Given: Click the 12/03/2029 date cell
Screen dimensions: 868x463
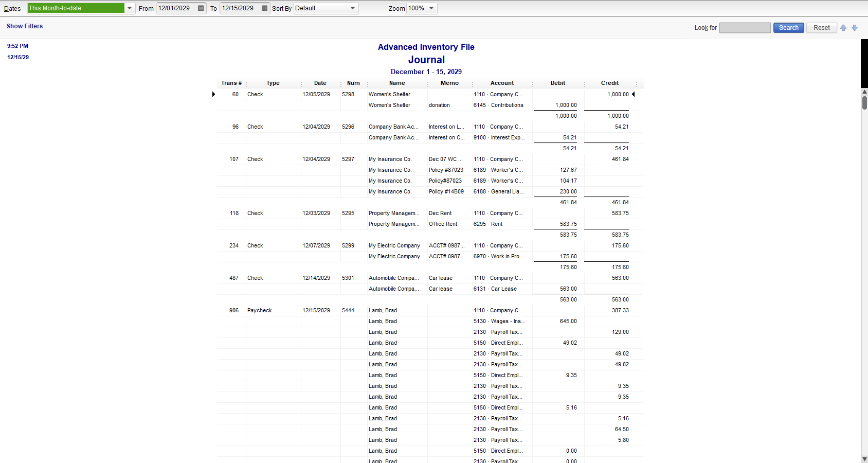Looking at the screenshot, I should [316, 213].
